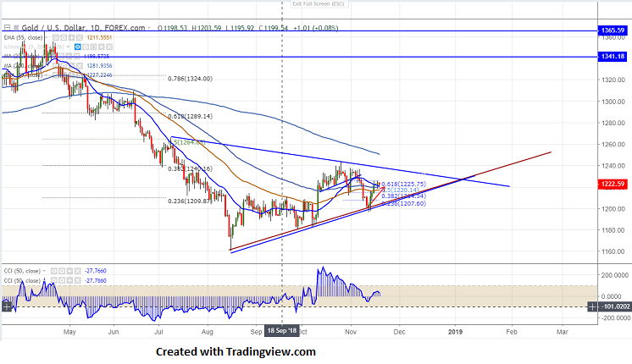
Task: Select the 1365.59 price line label
Action: coord(613,30)
